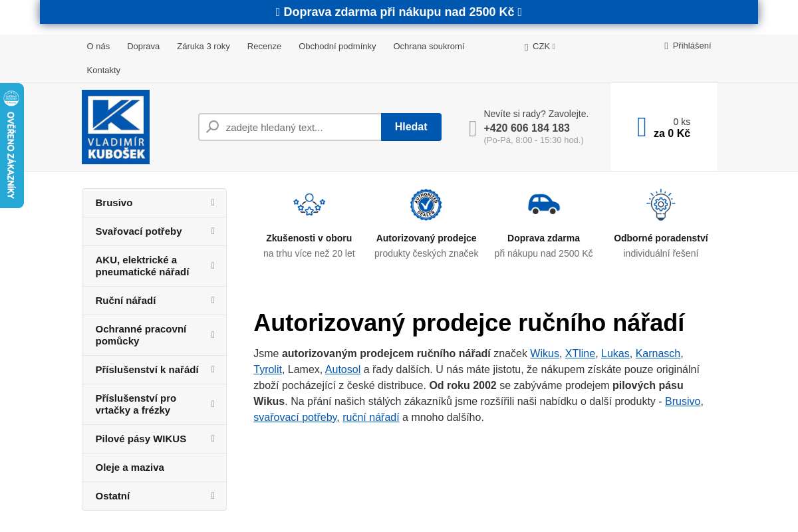Click the 'Autorizovaný prodejce ručního nářadí' heading
Viewport: 798px width, 532px height.
click(x=469, y=323)
